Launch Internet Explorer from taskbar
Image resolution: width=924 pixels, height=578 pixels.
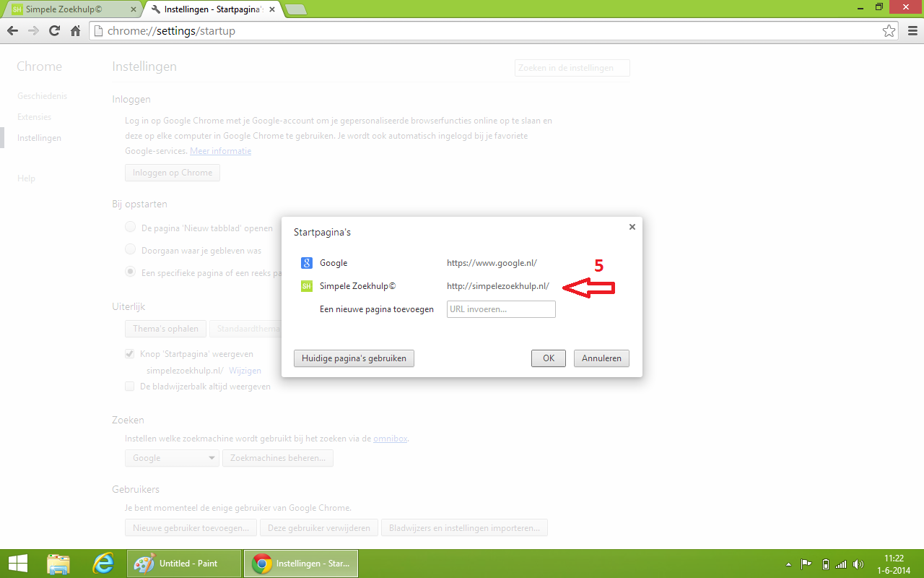click(x=104, y=564)
